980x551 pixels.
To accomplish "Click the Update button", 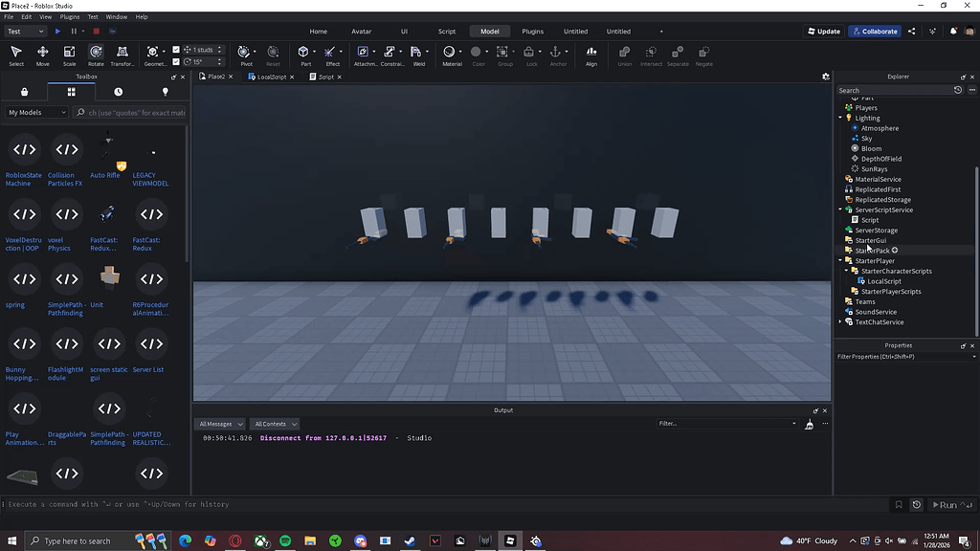I will (x=822, y=31).
